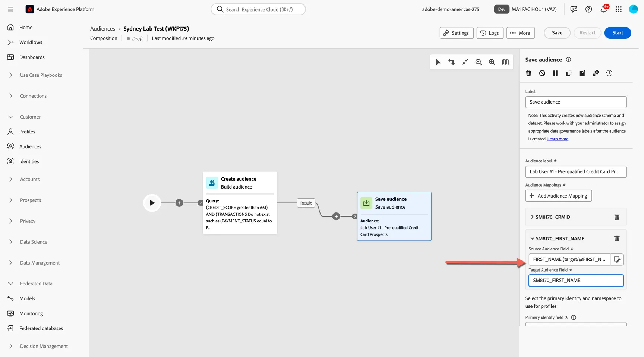644x357 pixels.
Task: Click the fit-to-screen collapse icon
Action: click(x=465, y=62)
